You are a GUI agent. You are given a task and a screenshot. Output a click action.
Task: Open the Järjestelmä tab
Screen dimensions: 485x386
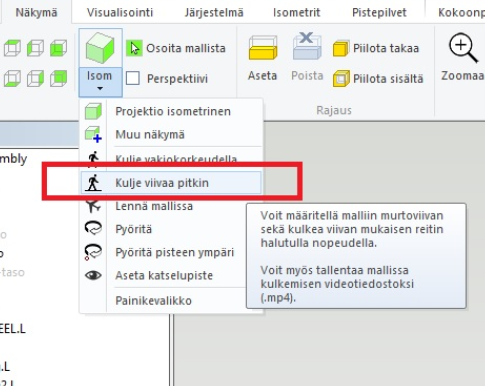[x=214, y=13]
